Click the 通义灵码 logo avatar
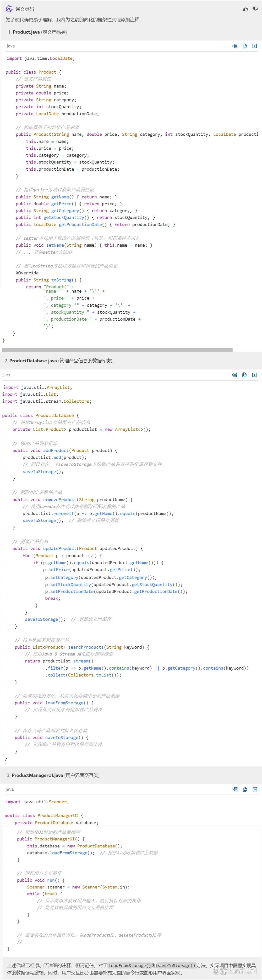The height and width of the screenshot is (980, 262). pos(9,9)
